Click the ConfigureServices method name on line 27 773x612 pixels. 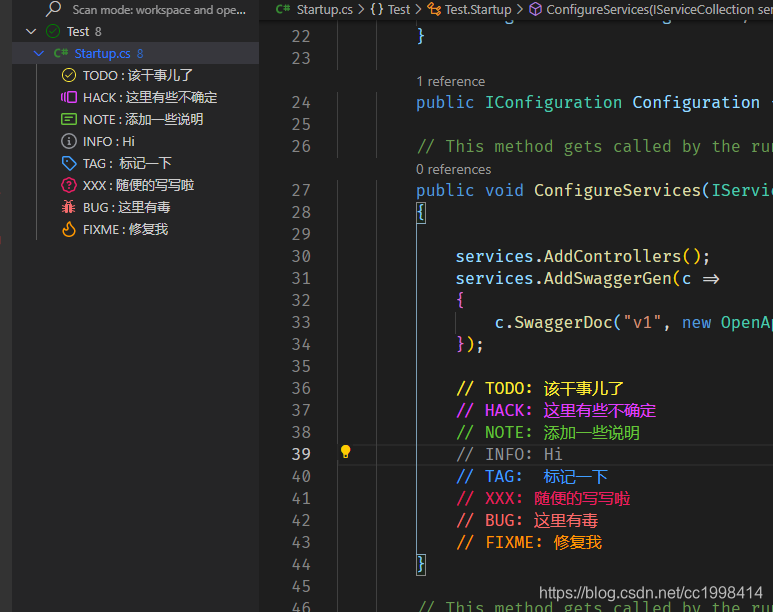point(617,190)
